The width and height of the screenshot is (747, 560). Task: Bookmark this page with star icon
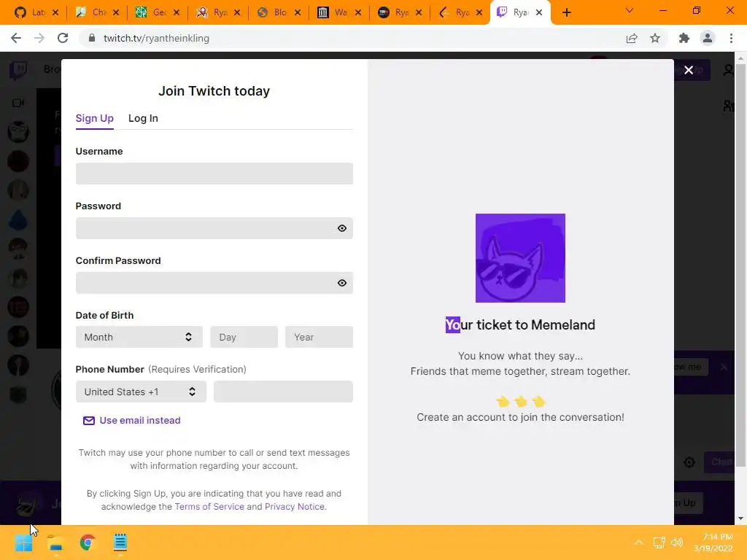(655, 38)
